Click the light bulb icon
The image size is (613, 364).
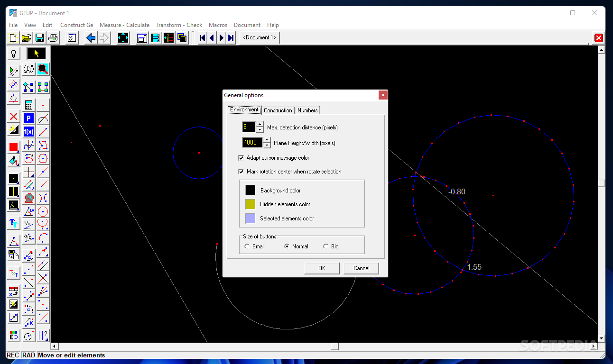(13, 54)
